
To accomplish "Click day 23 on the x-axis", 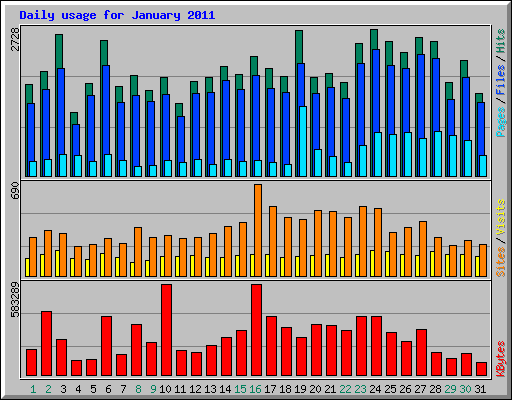I will pos(360,389).
